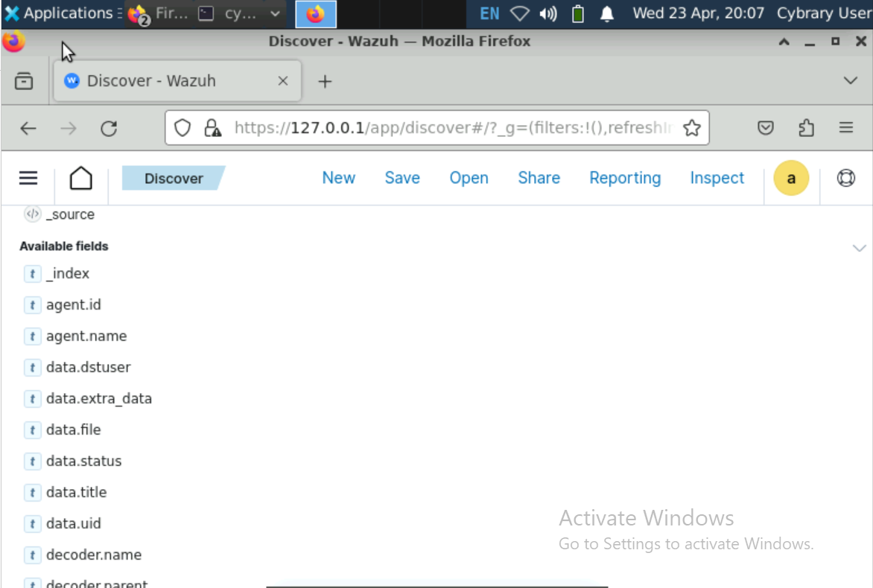Click the home icon in Wazuh header
This screenshot has height=588, width=873.
coord(81,179)
